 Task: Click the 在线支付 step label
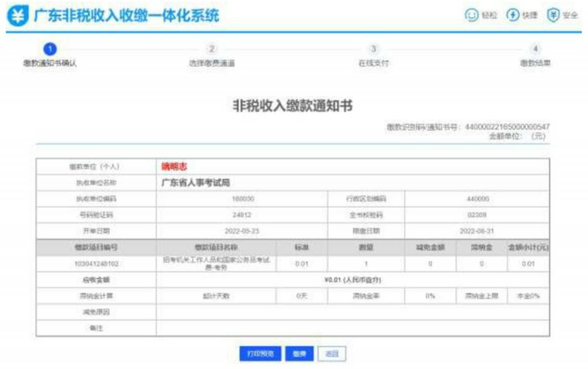point(373,63)
